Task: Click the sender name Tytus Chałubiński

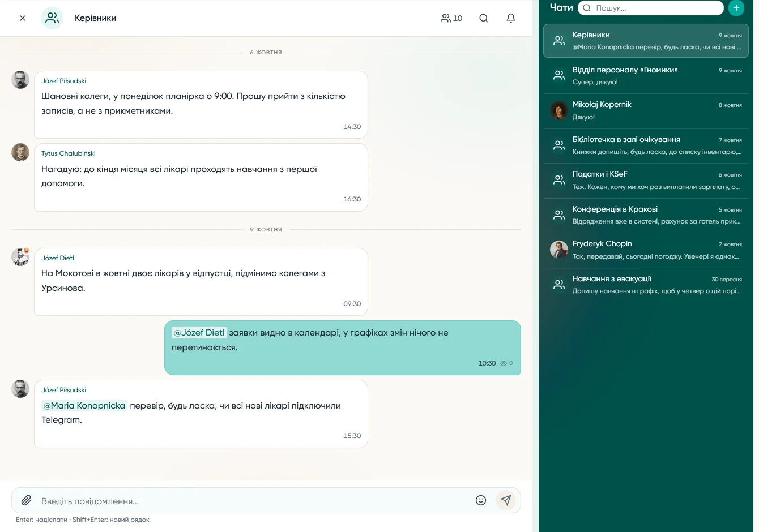Action: [68, 153]
